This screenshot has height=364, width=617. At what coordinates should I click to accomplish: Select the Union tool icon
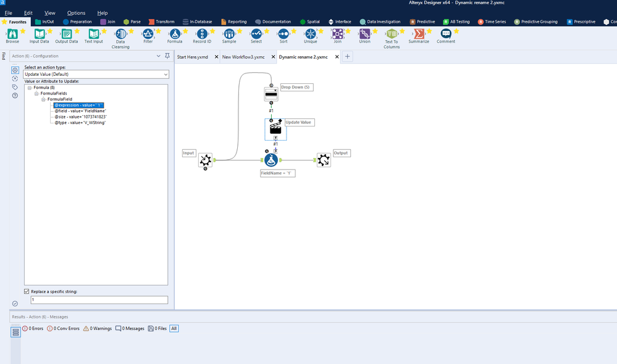pyautogui.click(x=364, y=34)
